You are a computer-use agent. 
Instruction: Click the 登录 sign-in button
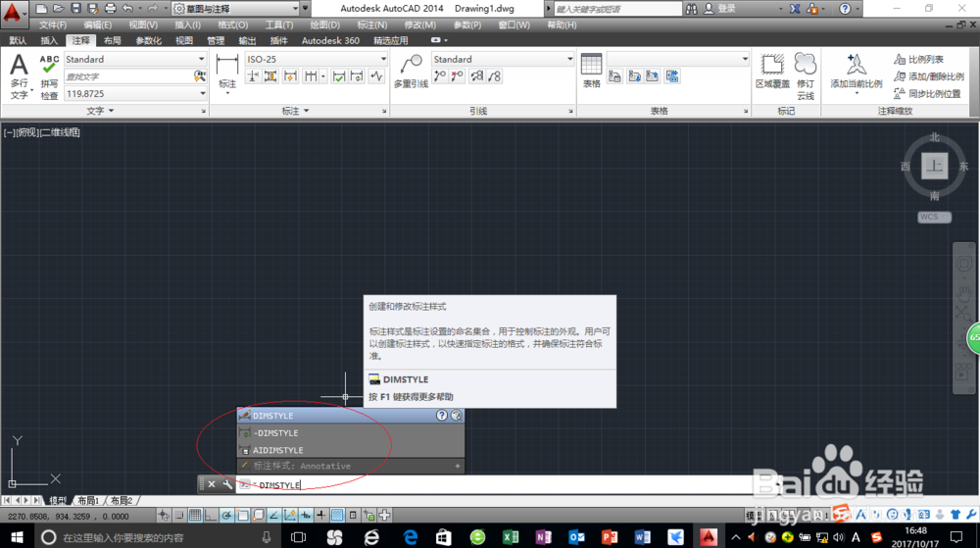point(719,9)
